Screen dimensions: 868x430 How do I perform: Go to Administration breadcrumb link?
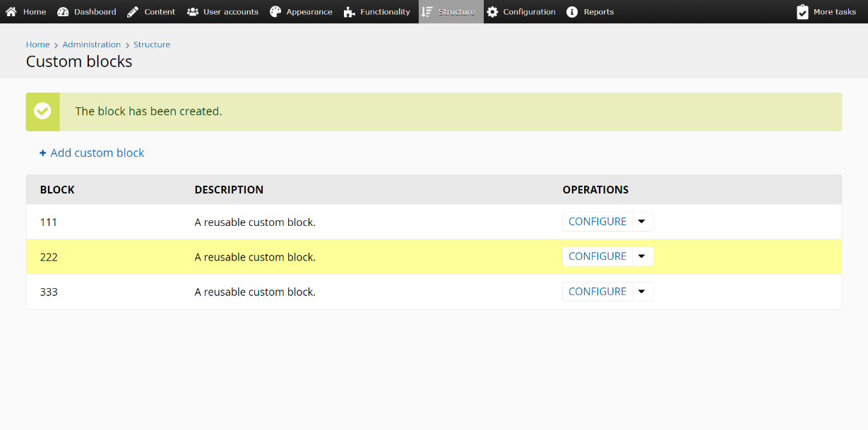[x=92, y=44]
